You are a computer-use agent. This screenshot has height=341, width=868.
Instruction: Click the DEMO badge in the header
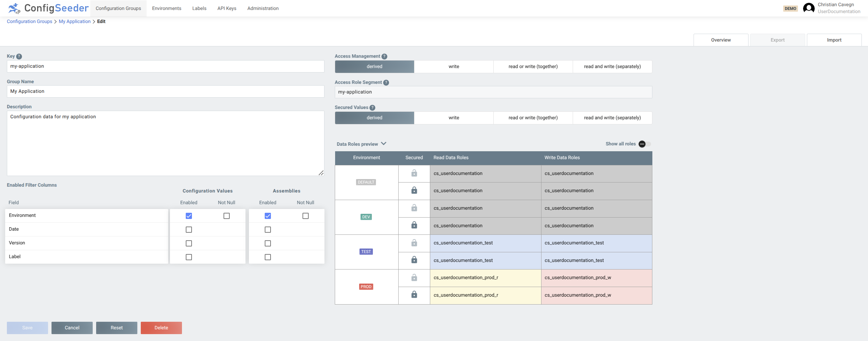[790, 8]
